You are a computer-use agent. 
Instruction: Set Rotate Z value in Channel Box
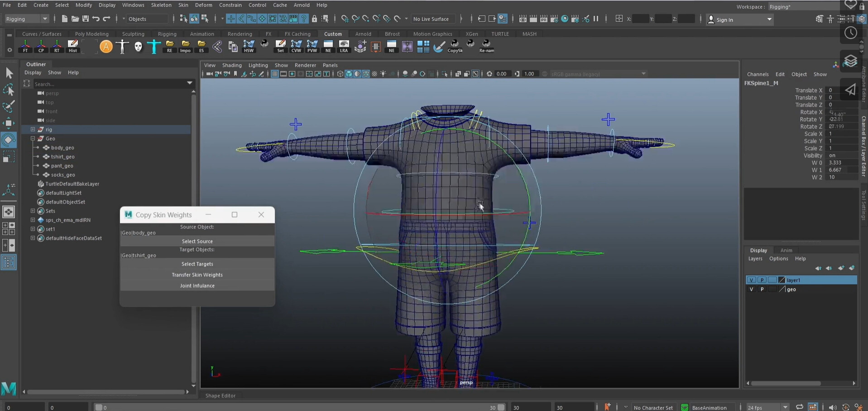click(x=841, y=126)
